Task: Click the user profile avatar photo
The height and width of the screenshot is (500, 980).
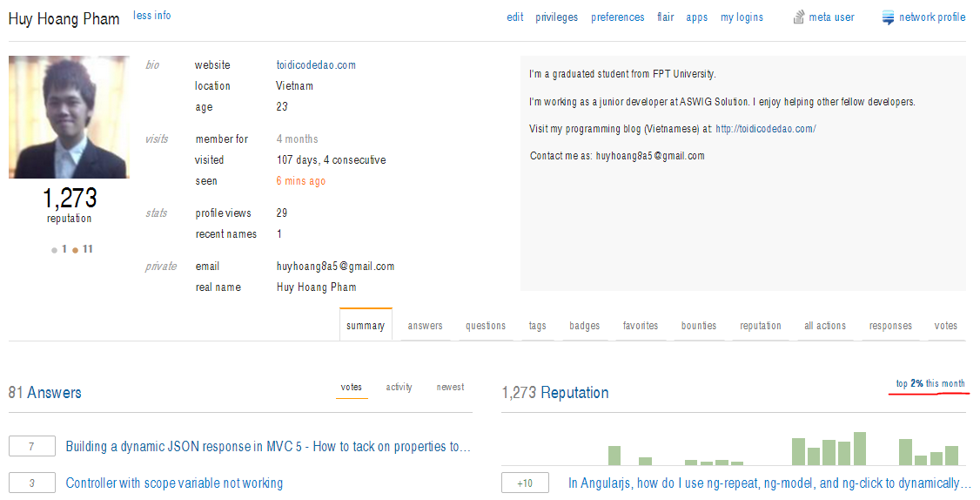Action: 69,118
